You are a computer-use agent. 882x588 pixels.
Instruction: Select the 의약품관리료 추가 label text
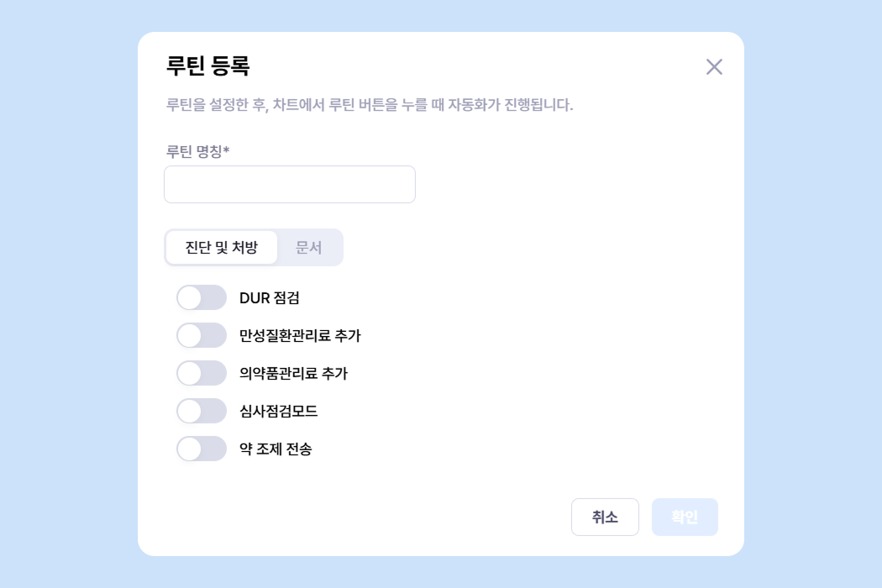pyautogui.click(x=293, y=373)
